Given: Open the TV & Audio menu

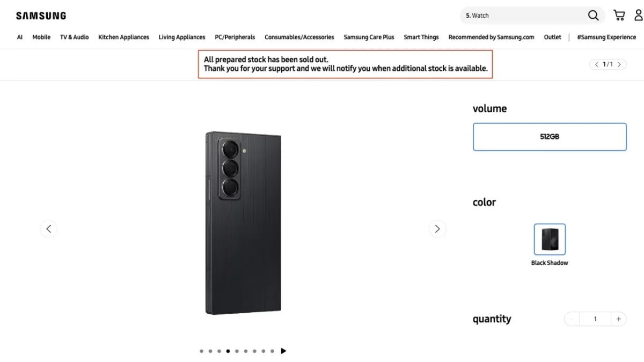Looking at the screenshot, I should 74,37.
